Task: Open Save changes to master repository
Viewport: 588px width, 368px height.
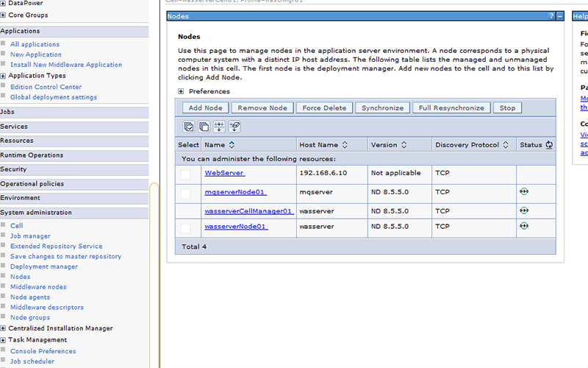Action: (x=65, y=256)
